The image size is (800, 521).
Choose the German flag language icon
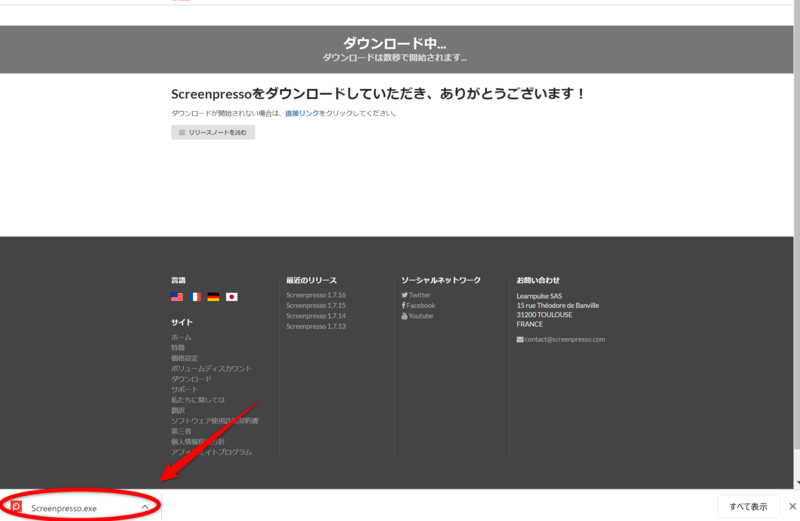tap(213, 296)
